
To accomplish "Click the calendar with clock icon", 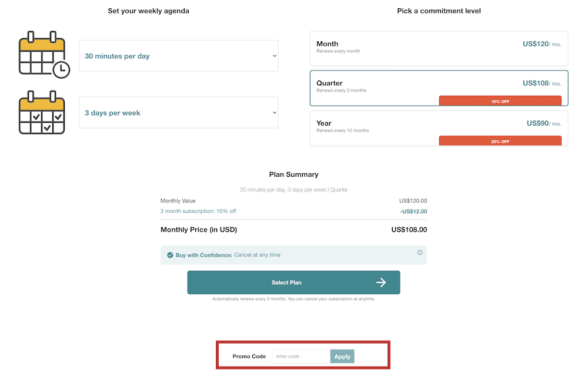I will (44, 55).
